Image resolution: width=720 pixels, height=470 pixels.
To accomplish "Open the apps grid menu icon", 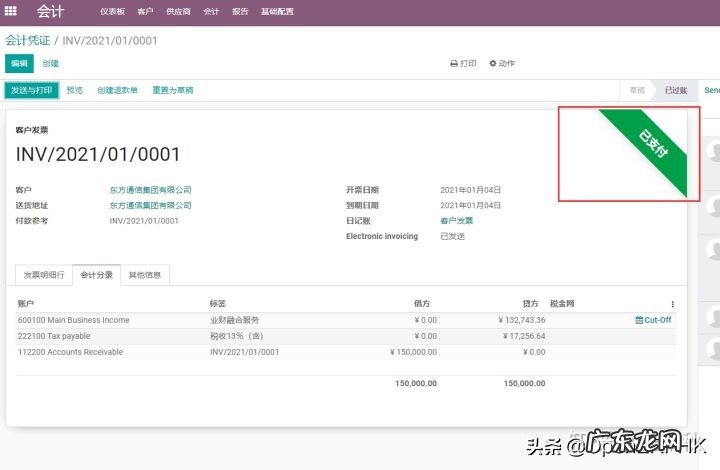I will [x=10, y=11].
